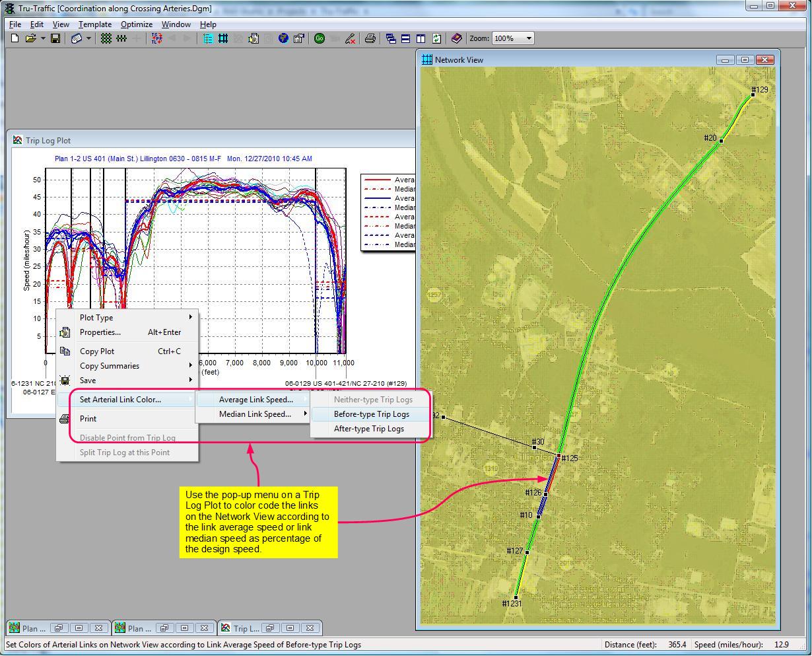Select After-type Trip Logs option

[368, 429]
